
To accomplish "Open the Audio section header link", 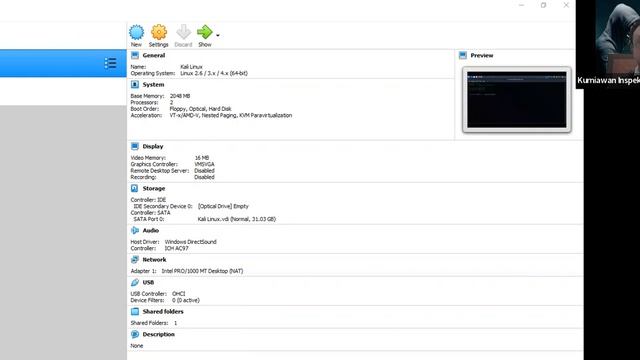I will pos(151,231).
